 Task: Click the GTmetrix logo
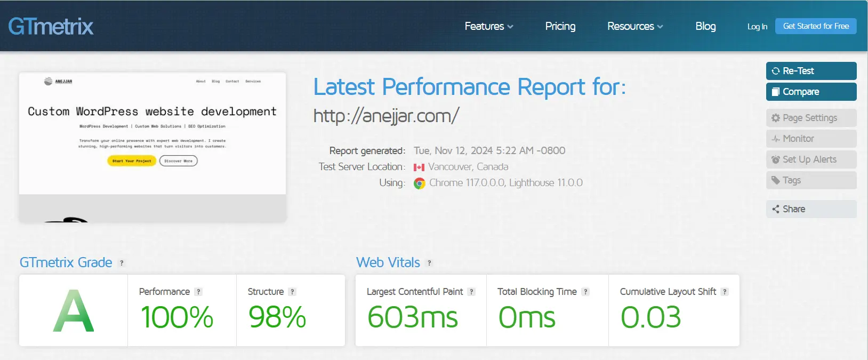point(51,26)
